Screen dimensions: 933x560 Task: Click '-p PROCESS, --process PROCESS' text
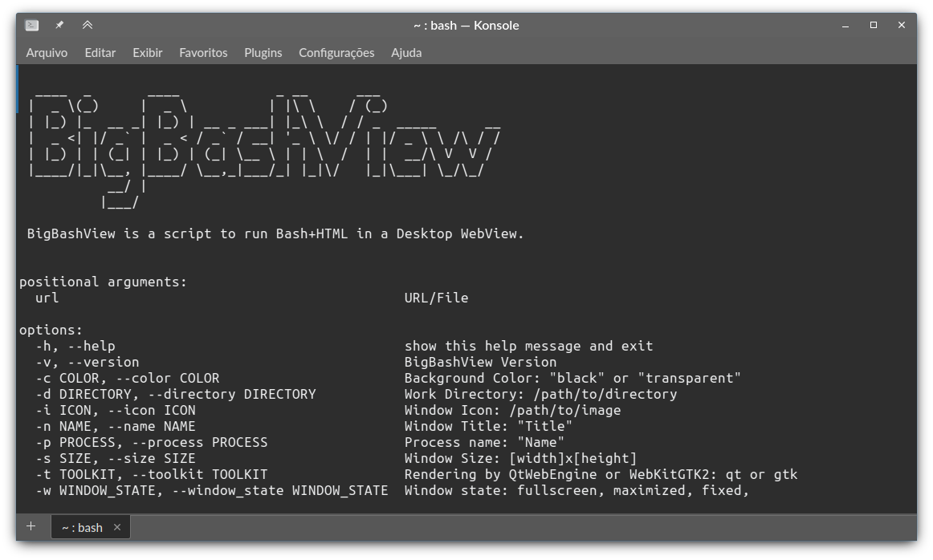pos(152,442)
